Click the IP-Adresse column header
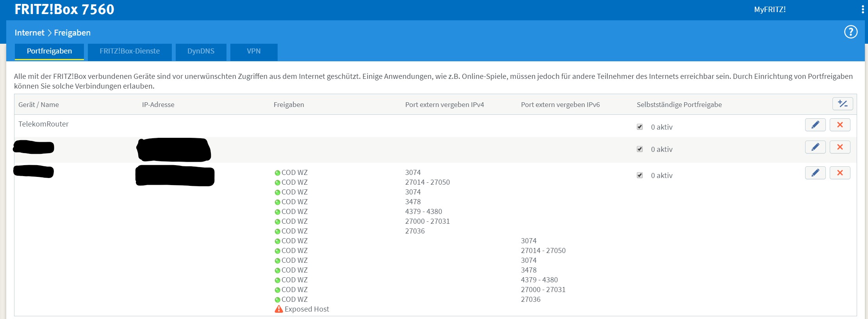 pos(158,105)
